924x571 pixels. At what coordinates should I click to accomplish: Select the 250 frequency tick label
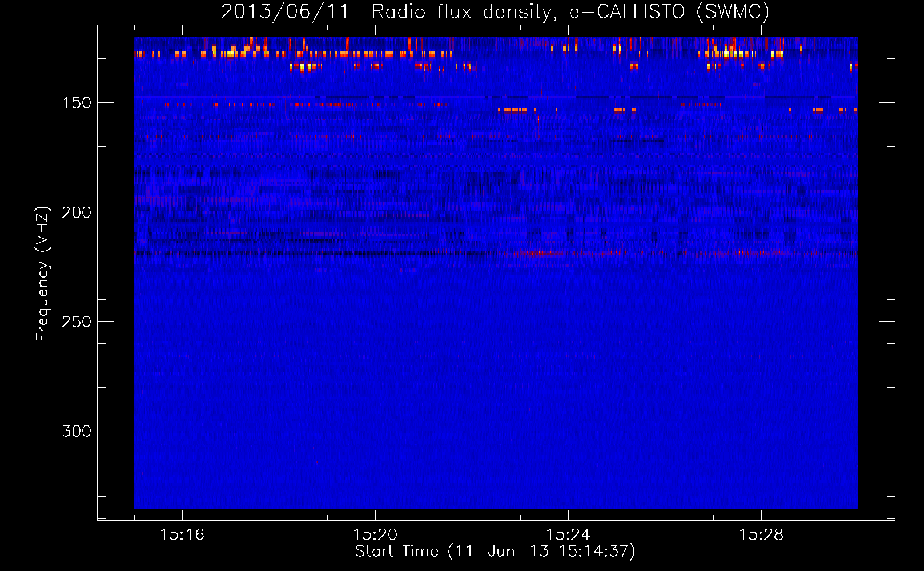point(77,322)
